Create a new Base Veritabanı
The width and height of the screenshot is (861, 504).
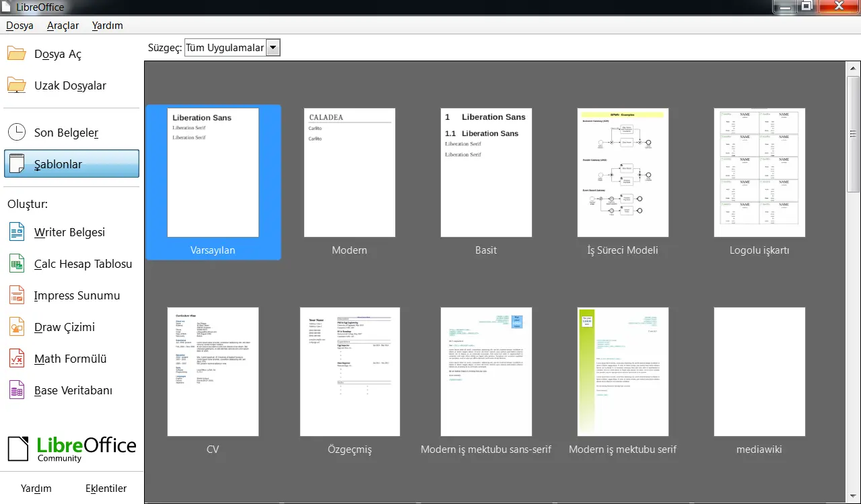click(71, 390)
